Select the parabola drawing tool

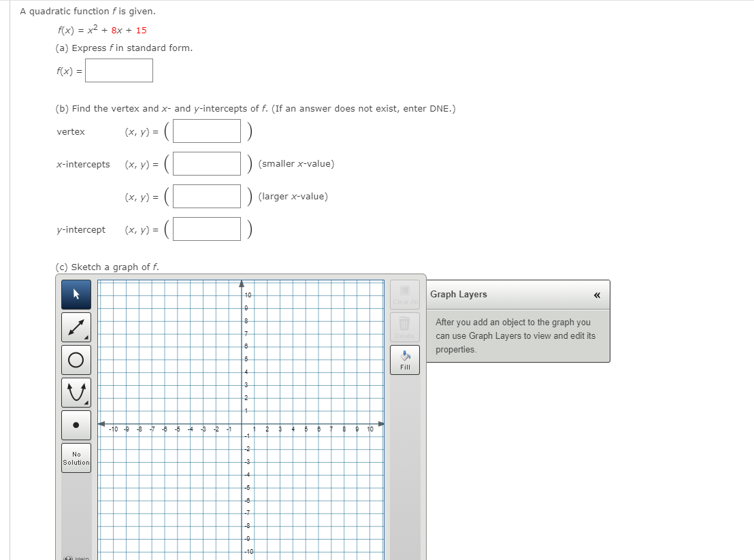click(x=76, y=392)
